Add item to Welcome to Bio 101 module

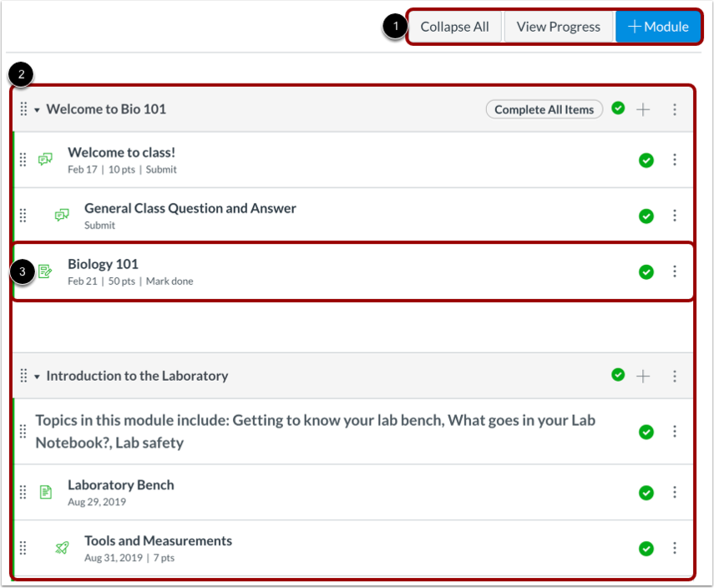click(x=643, y=109)
